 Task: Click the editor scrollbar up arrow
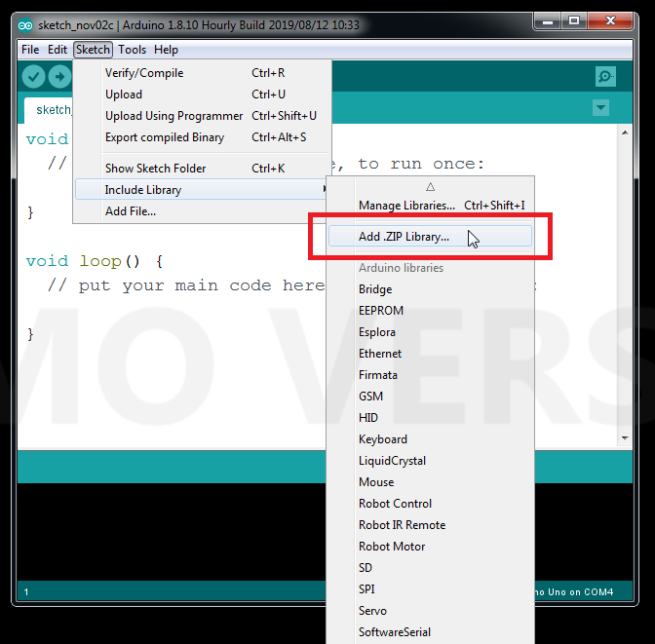[x=625, y=133]
